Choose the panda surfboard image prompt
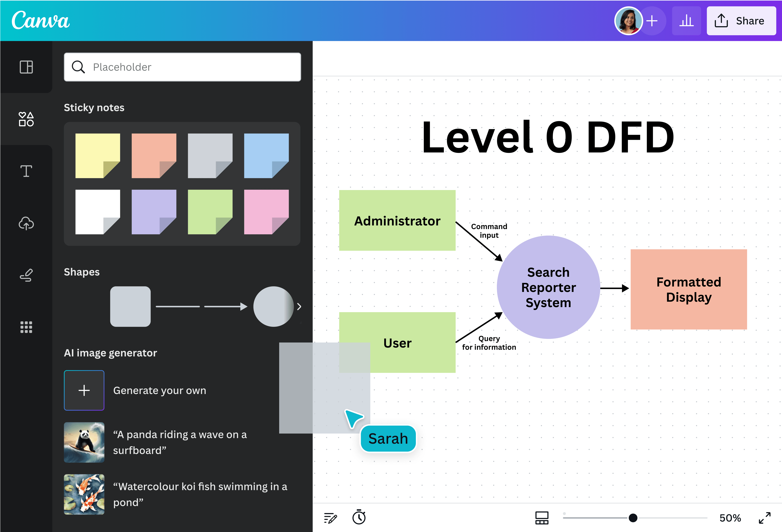Image resolution: width=782 pixels, height=532 pixels. 84,442
